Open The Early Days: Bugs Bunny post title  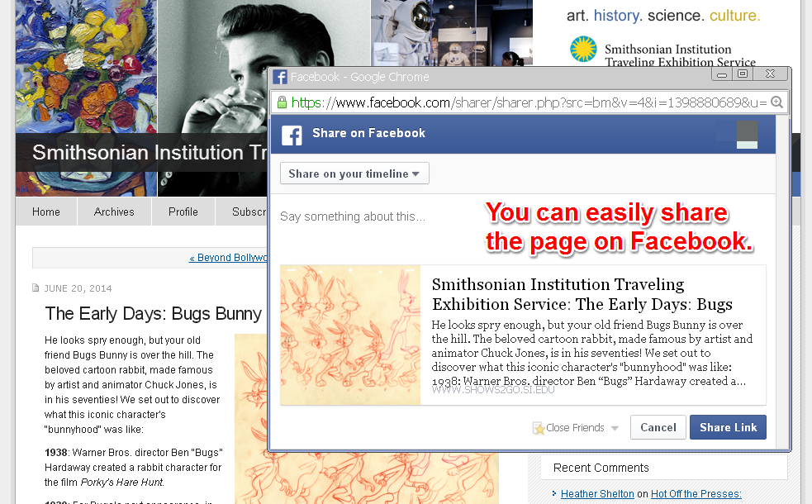coord(154,313)
